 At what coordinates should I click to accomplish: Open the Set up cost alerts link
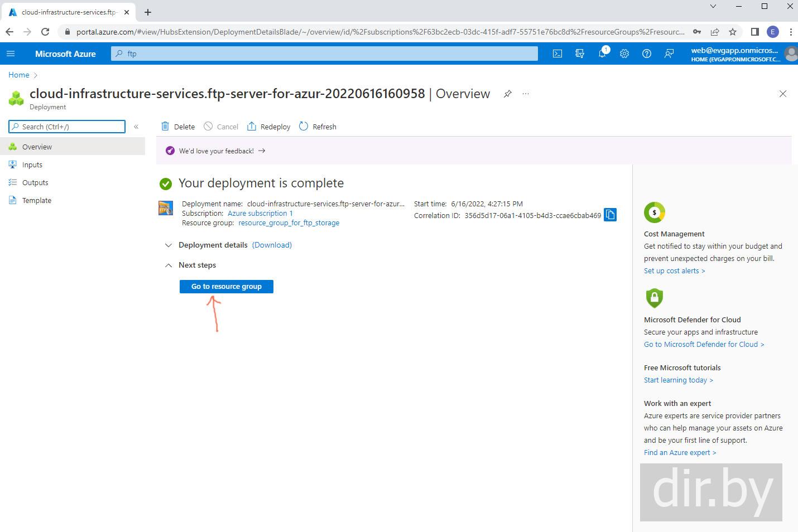coord(674,271)
